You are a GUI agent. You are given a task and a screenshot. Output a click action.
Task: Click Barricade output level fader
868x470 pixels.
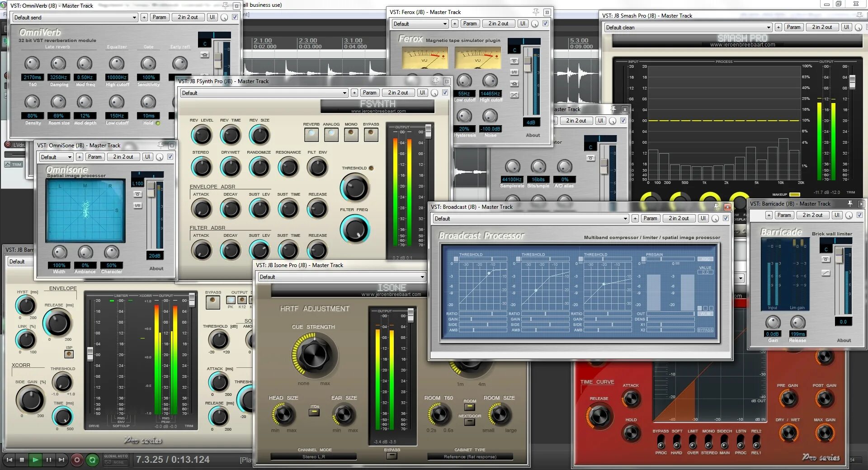tap(839, 256)
